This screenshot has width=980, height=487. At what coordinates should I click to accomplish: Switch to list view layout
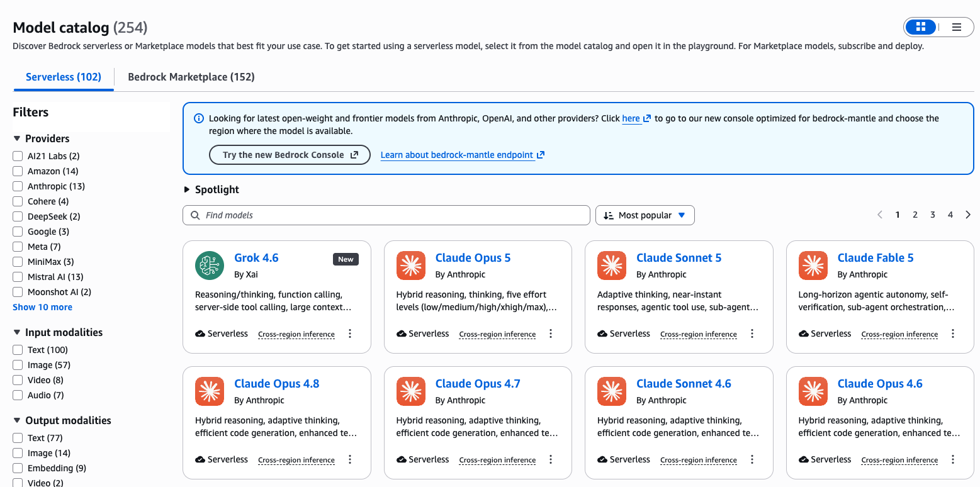coord(957,27)
